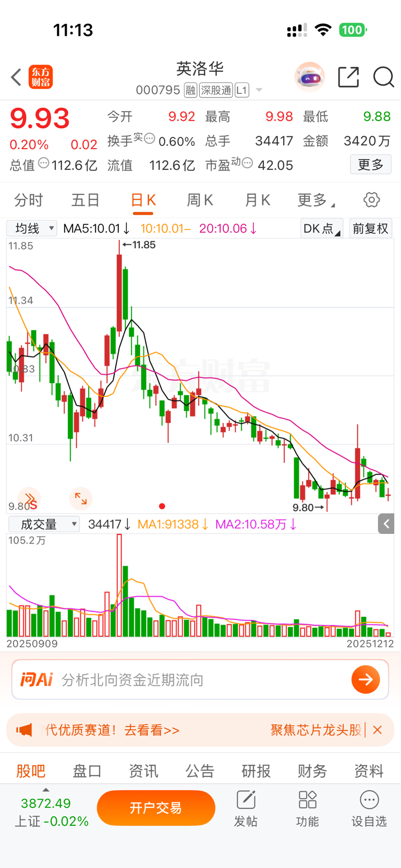The width and height of the screenshot is (401, 868).
Task: Expand 更多 chart period options
Action: point(315,200)
